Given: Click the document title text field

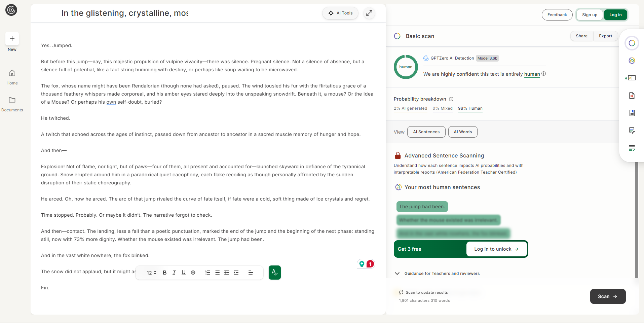Looking at the screenshot, I should pyautogui.click(x=124, y=13).
